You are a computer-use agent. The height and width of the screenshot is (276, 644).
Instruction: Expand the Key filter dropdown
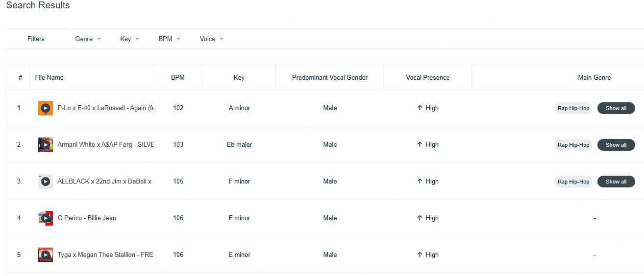(129, 39)
